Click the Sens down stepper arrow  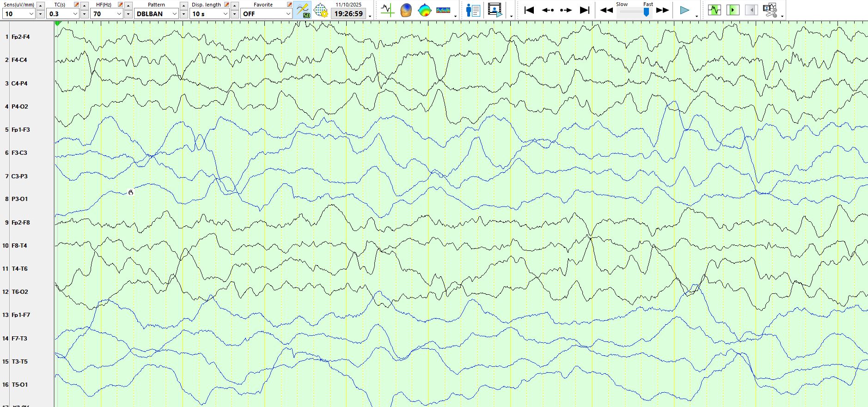click(x=41, y=14)
